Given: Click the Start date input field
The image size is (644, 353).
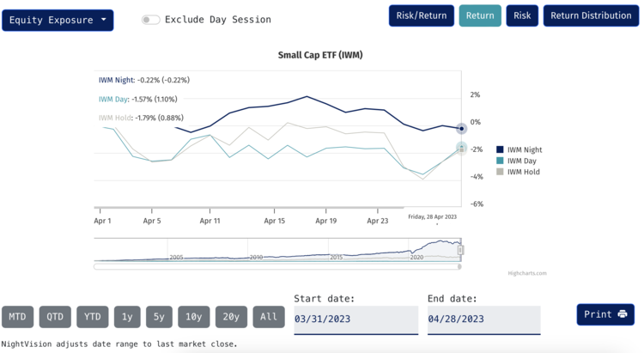Looking at the screenshot, I should click(355, 320).
